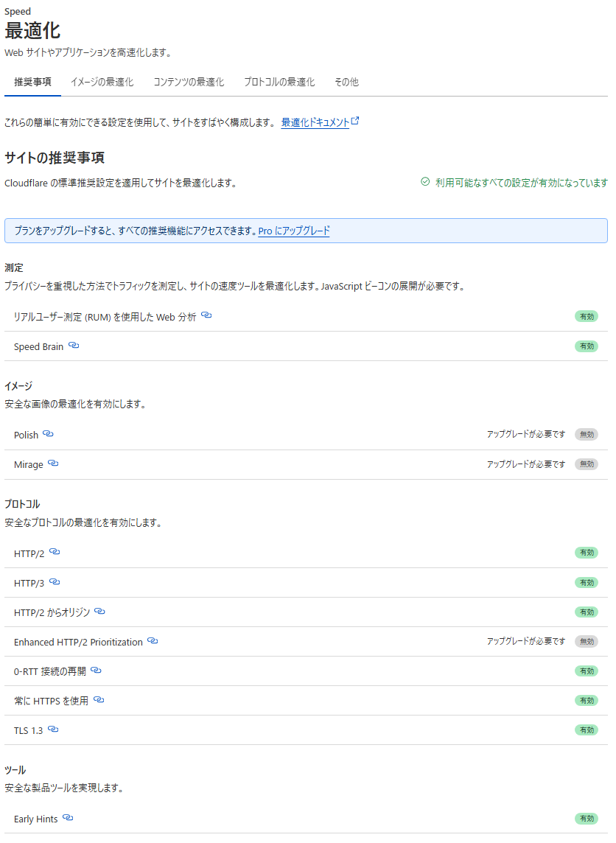This screenshot has width=616, height=843.
Task: Click the TLS 1.3 label
Action: (29, 731)
